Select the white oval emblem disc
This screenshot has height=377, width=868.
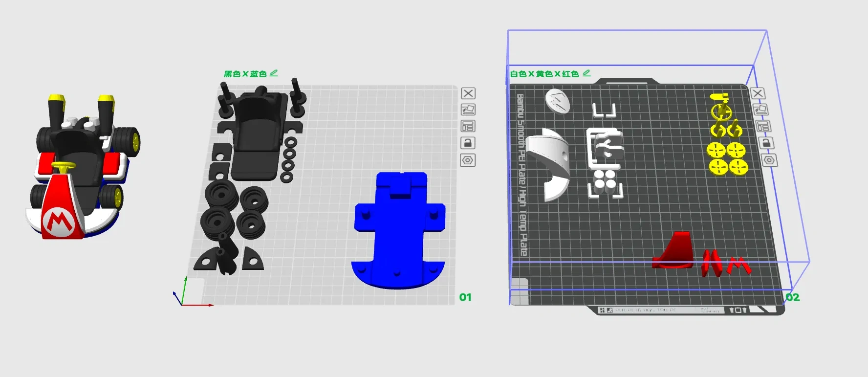(x=558, y=101)
